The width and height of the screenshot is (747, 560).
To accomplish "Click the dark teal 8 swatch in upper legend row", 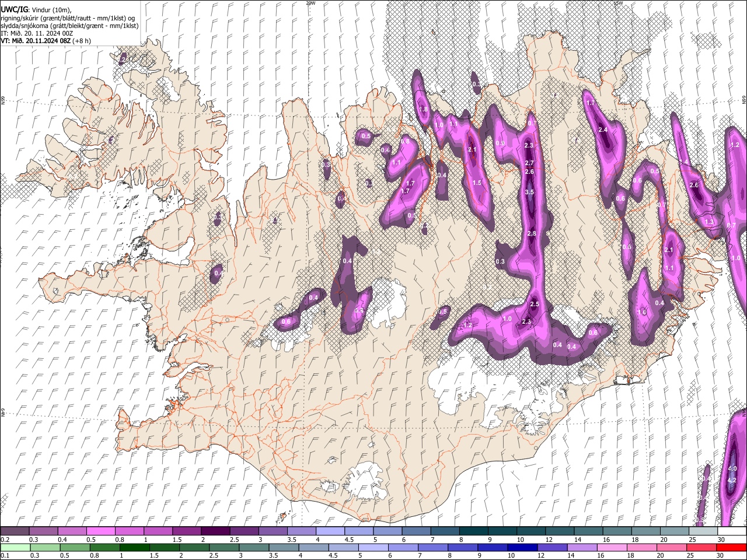I will (473, 531).
